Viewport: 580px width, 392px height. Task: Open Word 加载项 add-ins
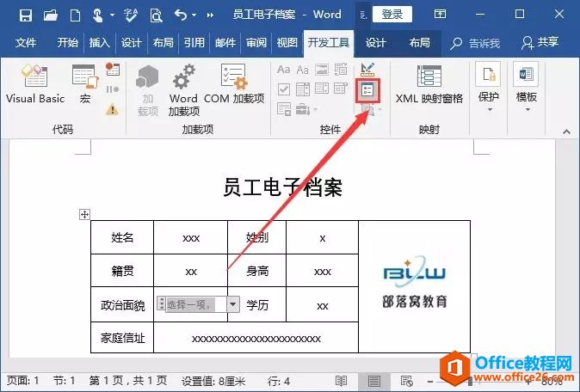coord(184,90)
